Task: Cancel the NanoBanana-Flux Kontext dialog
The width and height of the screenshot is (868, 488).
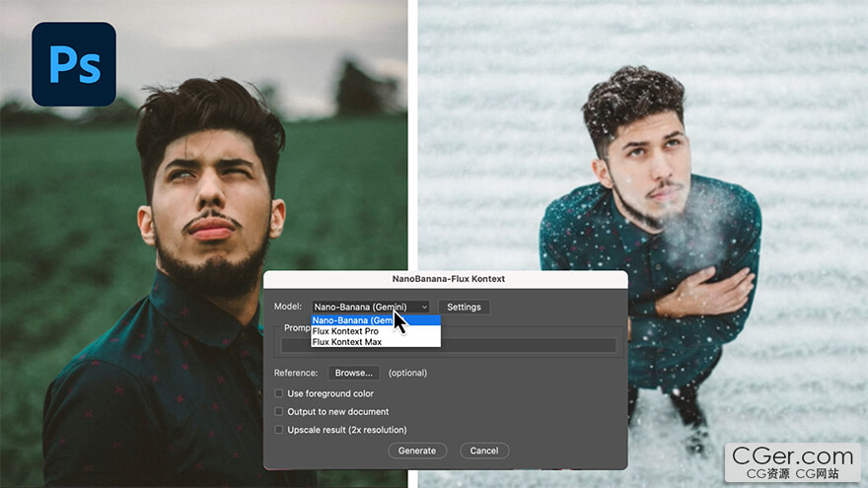Action: tap(484, 451)
